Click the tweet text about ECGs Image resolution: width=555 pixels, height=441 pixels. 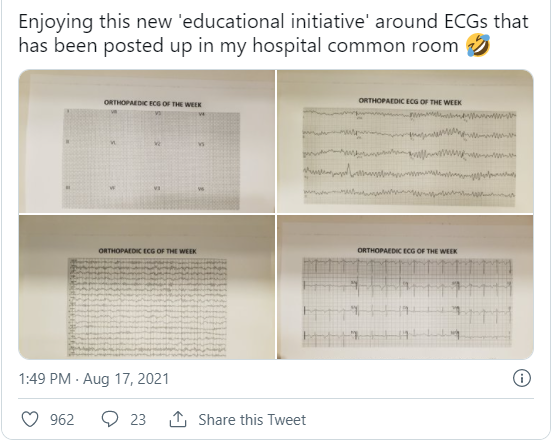click(x=273, y=33)
